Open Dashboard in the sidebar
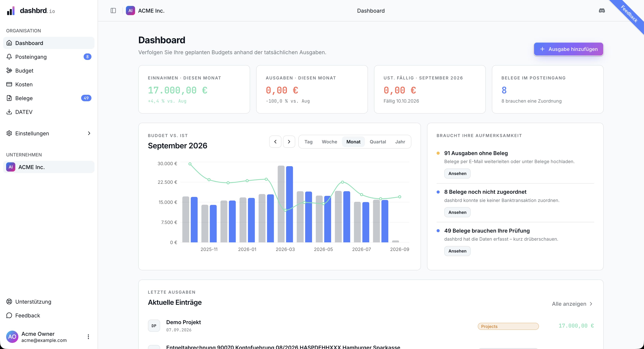Screen dimensions: 644x349 click(x=49, y=43)
